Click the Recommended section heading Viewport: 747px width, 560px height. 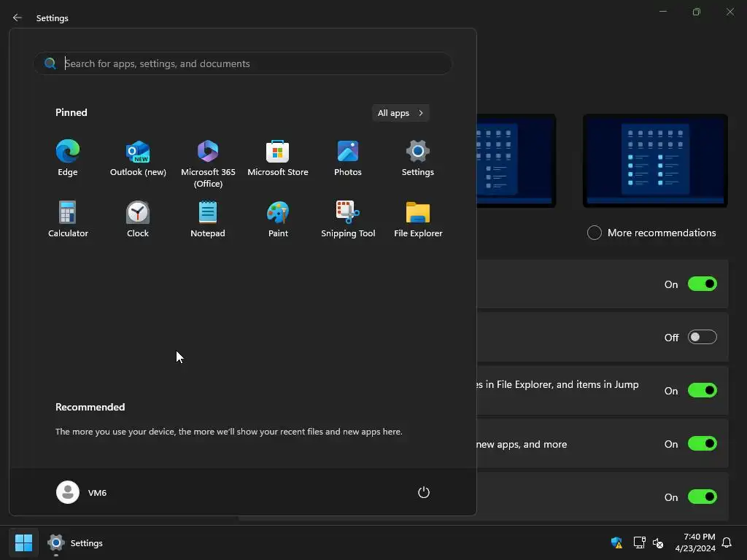point(90,407)
